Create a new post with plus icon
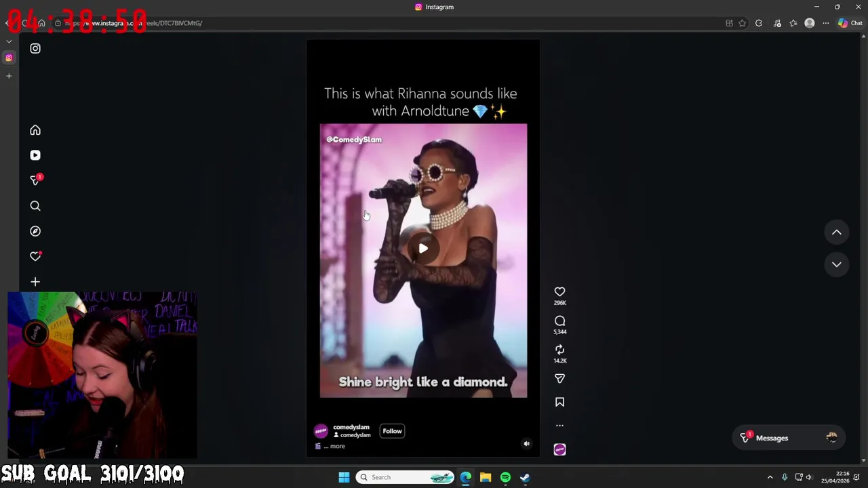 coord(35,282)
